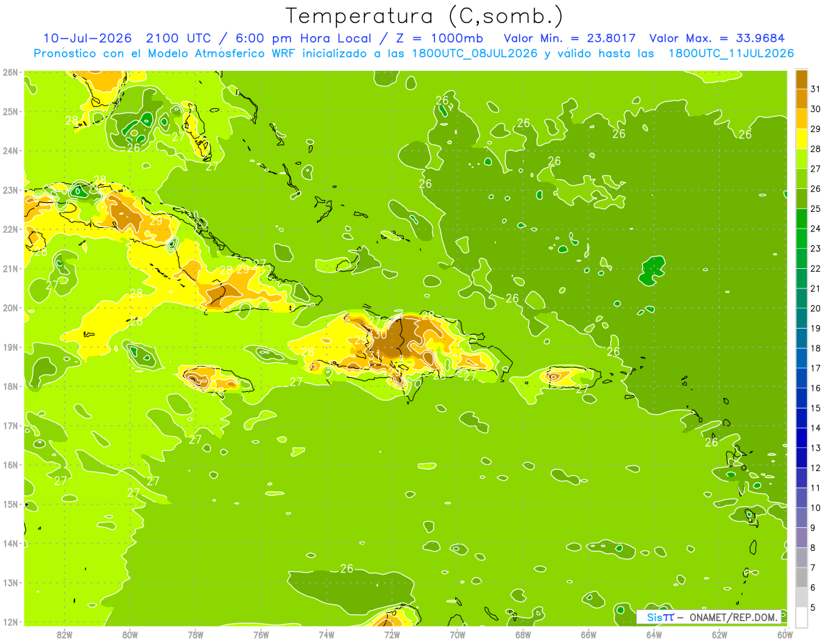
Task: Click white swatch below 5 in color scale
Action: pyautogui.click(x=801, y=618)
